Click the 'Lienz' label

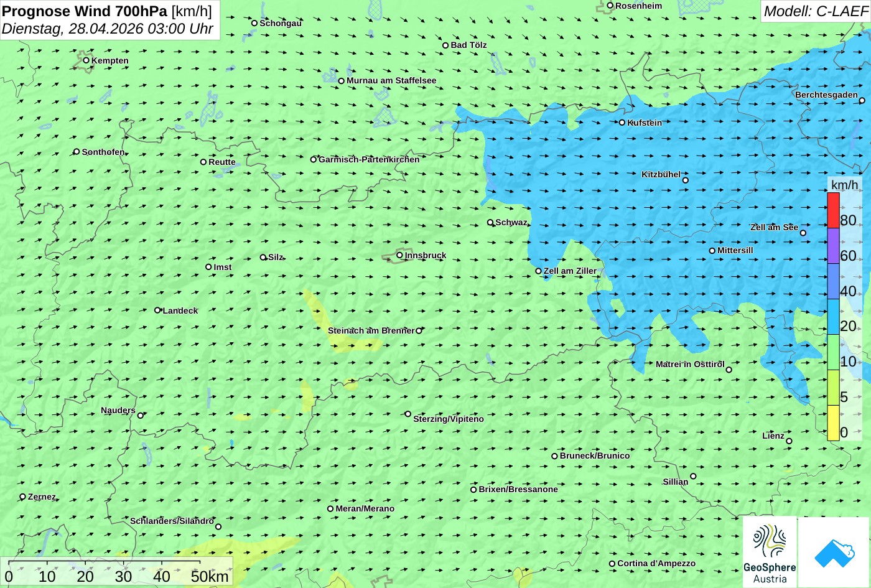pos(773,436)
